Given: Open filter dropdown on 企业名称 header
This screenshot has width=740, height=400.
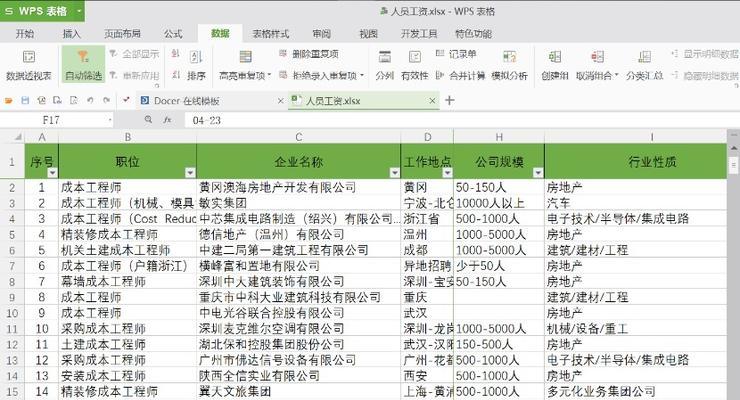Looking at the screenshot, I should 395,173.
